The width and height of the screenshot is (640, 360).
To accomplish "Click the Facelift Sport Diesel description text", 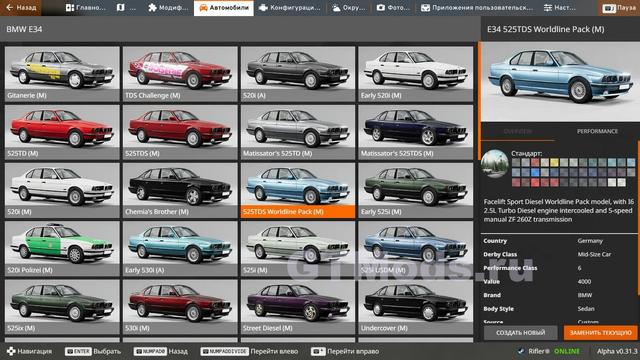I will (x=559, y=211).
